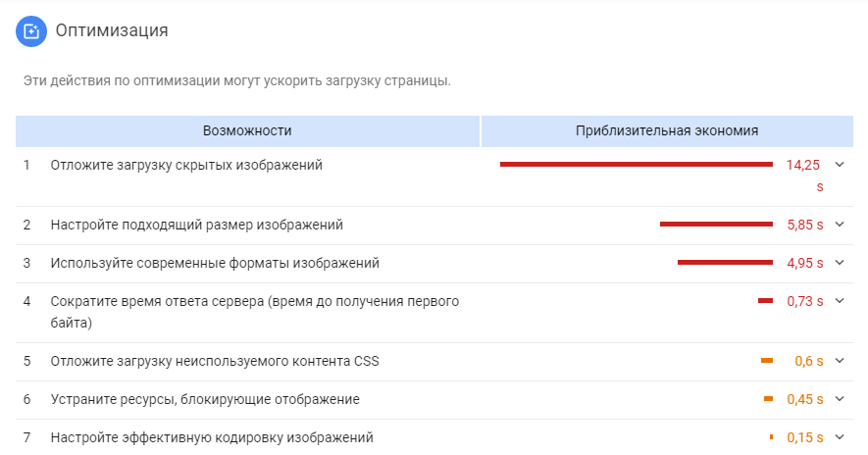Select 'Отложите загрузку неиспользуемого контента CSS'

click(215, 361)
